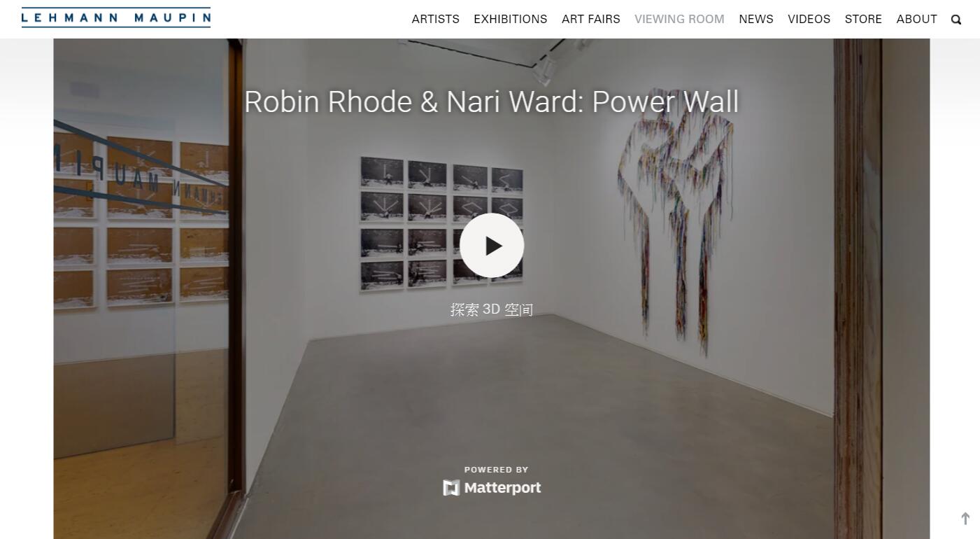Navigate to Videos

(x=809, y=20)
